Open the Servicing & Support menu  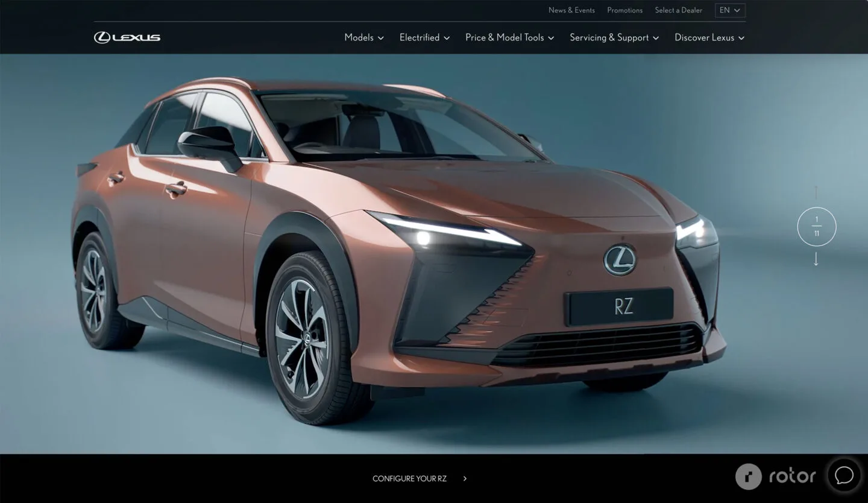click(x=614, y=37)
